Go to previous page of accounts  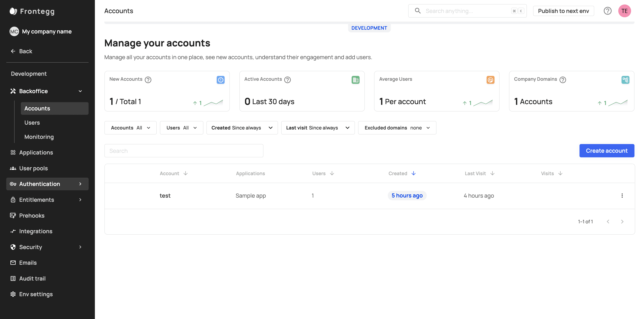click(x=608, y=222)
